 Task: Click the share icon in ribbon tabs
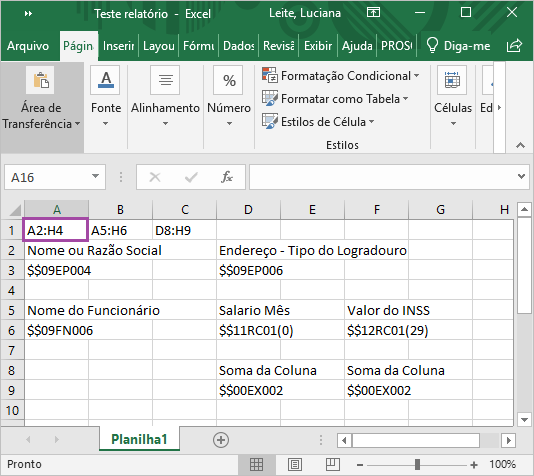point(514,45)
